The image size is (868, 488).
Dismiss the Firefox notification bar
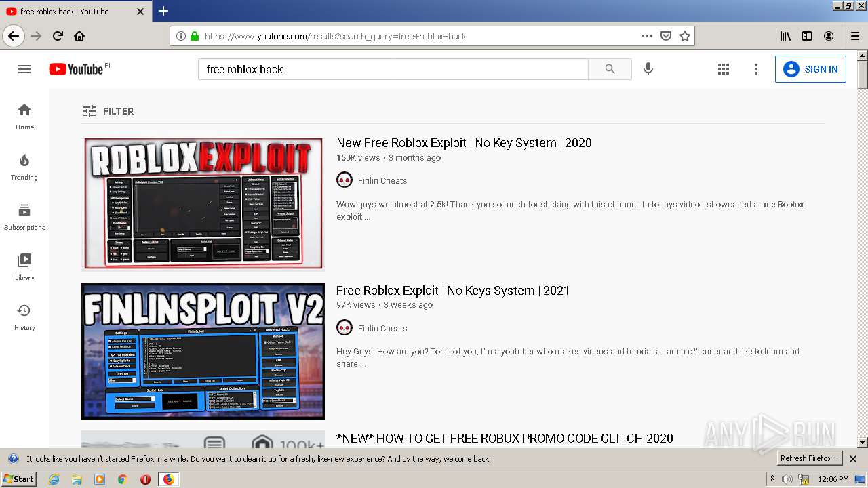tap(853, 459)
